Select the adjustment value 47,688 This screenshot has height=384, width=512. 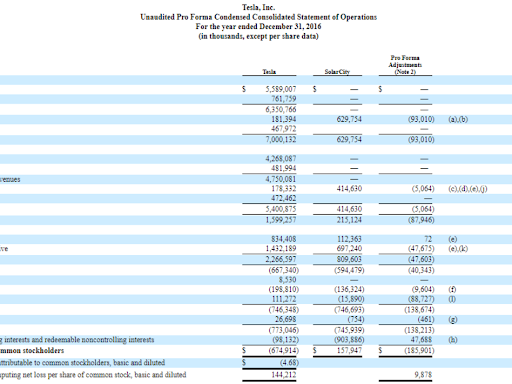click(x=421, y=339)
